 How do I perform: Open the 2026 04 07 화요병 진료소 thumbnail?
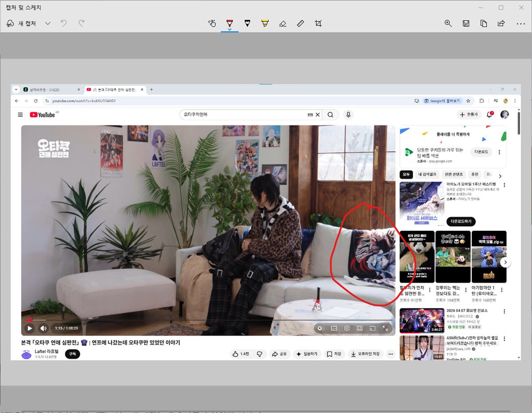(422, 320)
